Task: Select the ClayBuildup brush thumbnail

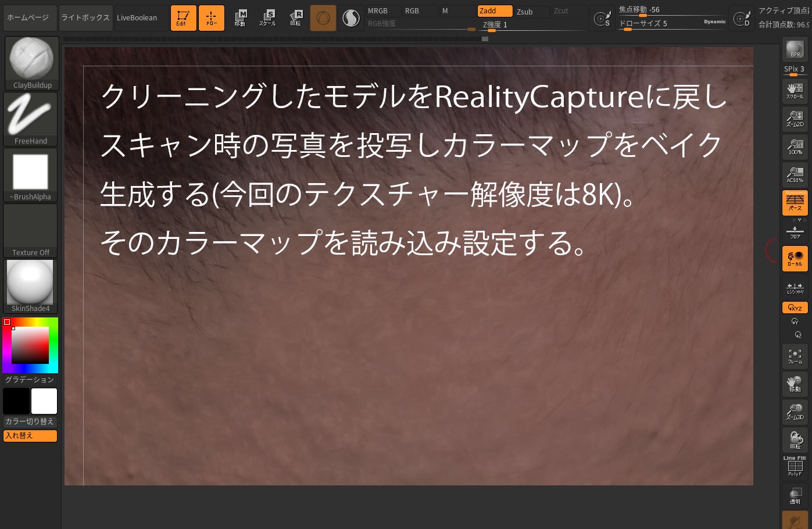Action: pyautogui.click(x=31, y=63)
